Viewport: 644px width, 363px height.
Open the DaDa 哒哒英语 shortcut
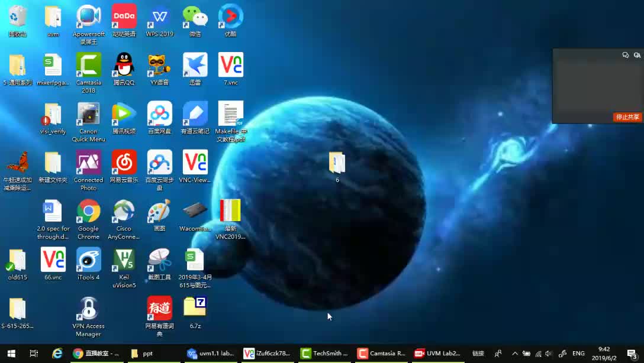[x=124, y=21]
